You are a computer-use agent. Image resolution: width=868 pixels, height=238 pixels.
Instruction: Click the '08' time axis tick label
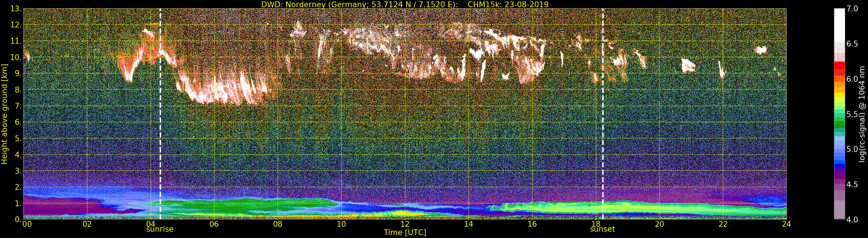[x=278, y=224]
